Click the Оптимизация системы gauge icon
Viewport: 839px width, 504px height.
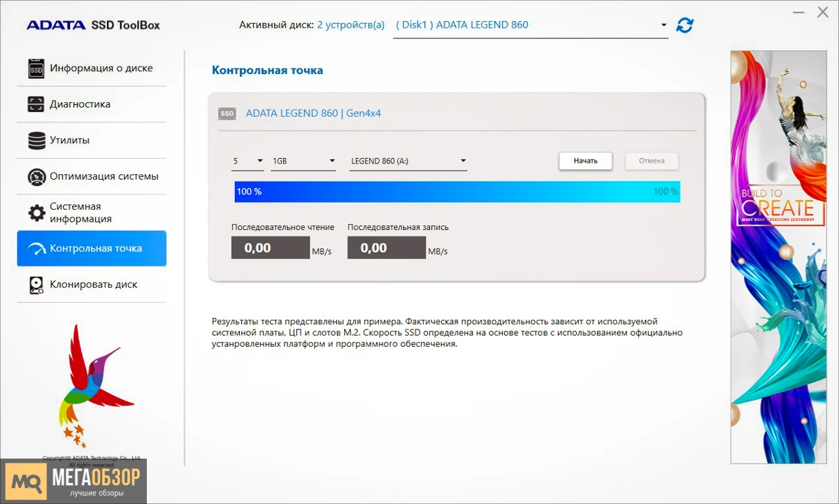pyautogui.click(x=36, y=177)
